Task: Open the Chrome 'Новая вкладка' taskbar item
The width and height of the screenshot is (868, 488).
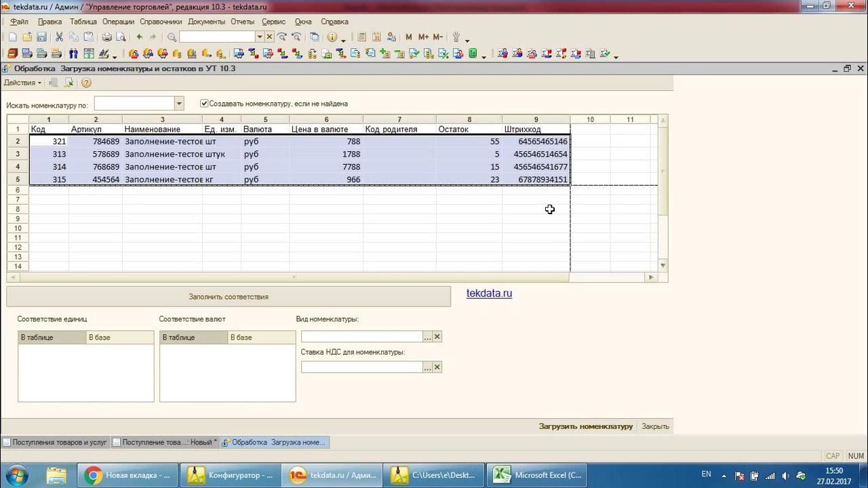Action: [x=128, y=475]
